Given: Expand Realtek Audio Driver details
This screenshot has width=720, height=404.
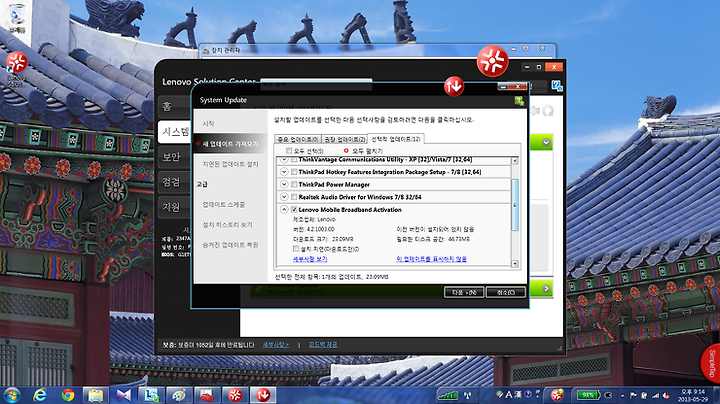Looking at the screenshot, I should (x=284, y=197).
